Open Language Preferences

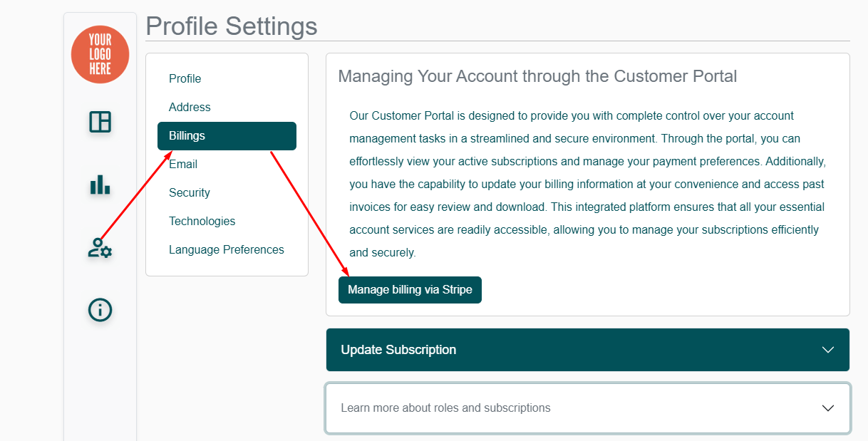(226, 249)
